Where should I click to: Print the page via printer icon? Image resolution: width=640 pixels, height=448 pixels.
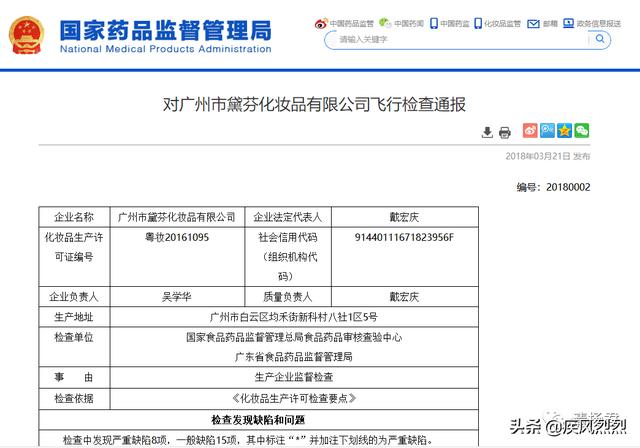505,133
